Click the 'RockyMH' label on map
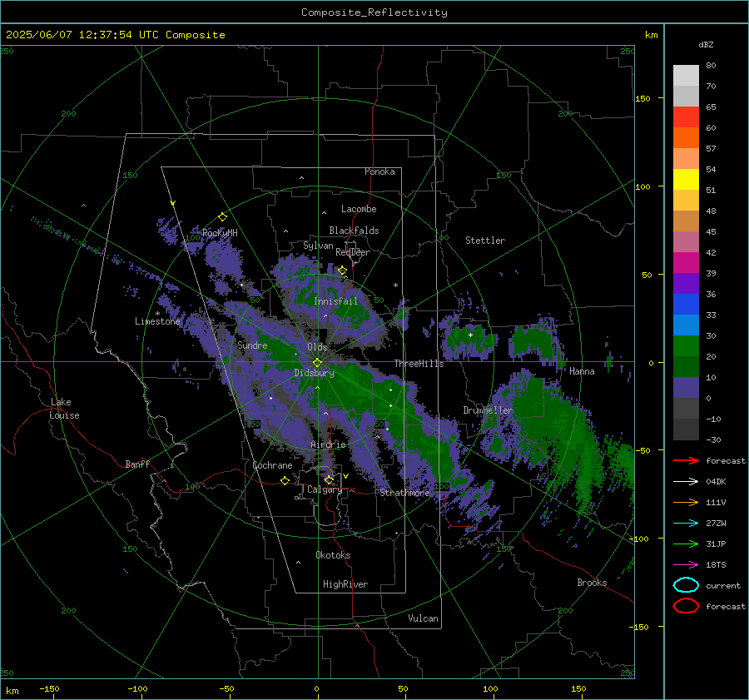749x700 pixels. [220, 233]
